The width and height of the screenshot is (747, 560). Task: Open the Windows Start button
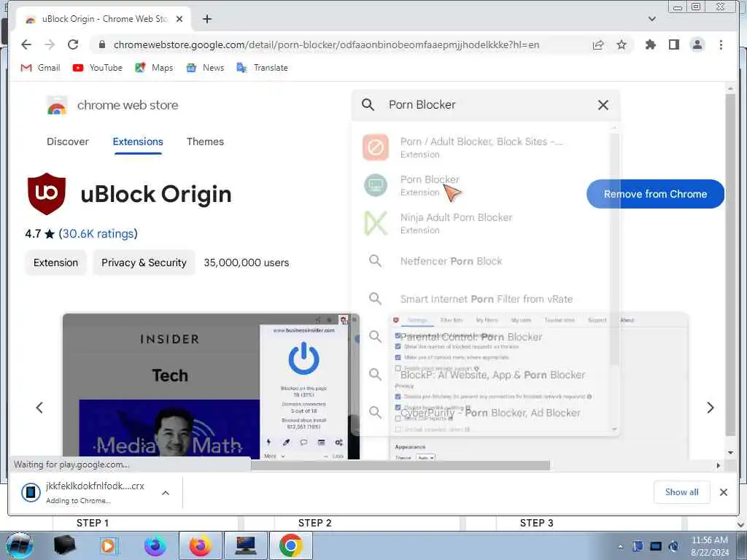tap(19, 545)
